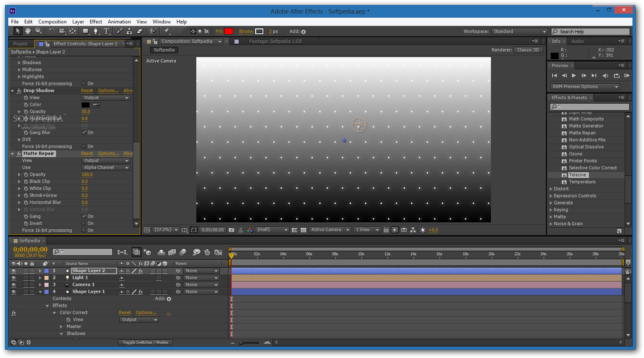Select the Horizontal Type tool
644x358 pixels.
106,31
